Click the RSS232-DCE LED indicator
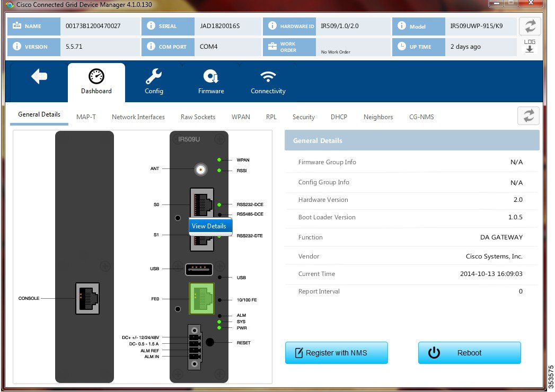 (x=219, y=204)
